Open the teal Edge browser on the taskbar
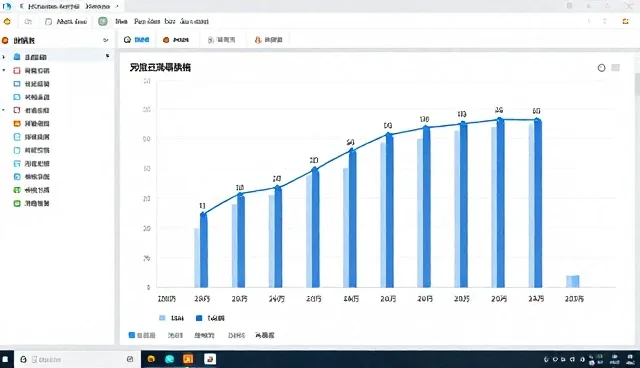Screen dimensions: 640x368 pos(169,359)
